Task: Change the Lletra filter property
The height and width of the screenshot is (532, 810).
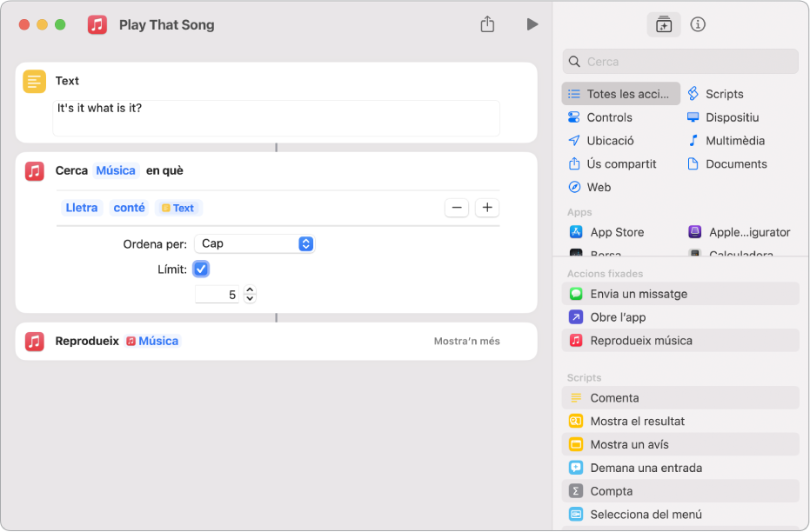Action: click(x=82, y=208)
